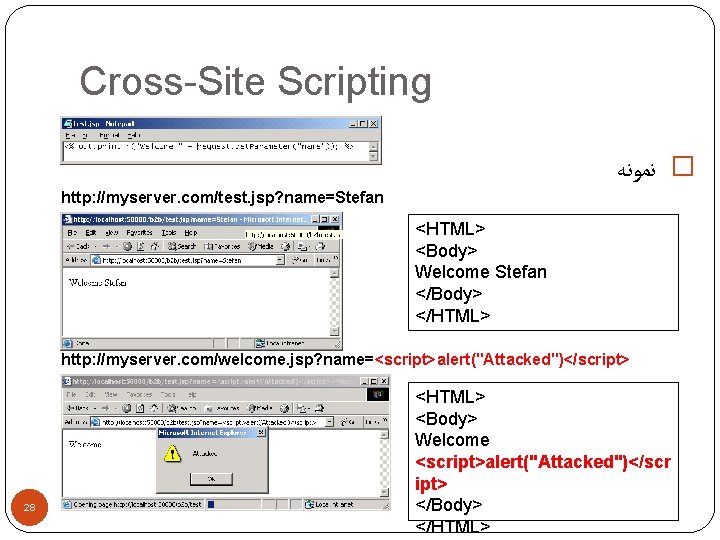The height and width of the screenshot is (540, 720).
Task: Open Favorites toolbar button in Stefan browser window
Action: [222, 246]
